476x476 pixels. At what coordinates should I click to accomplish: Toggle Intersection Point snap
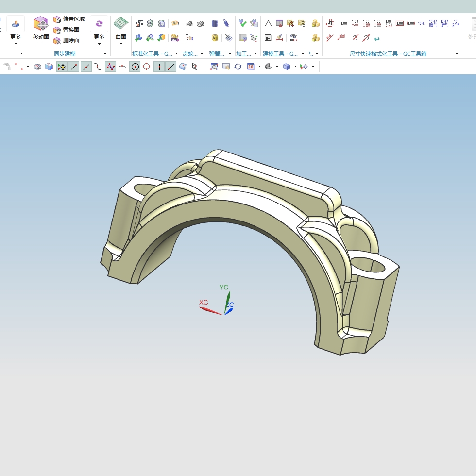(122, 67)
